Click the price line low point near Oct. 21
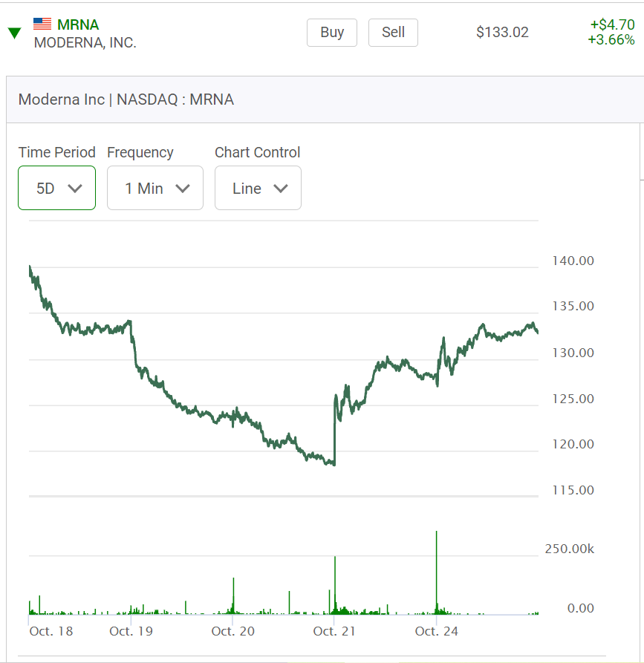This screenshot has height=663, width=644. click(x=334, y=464)
